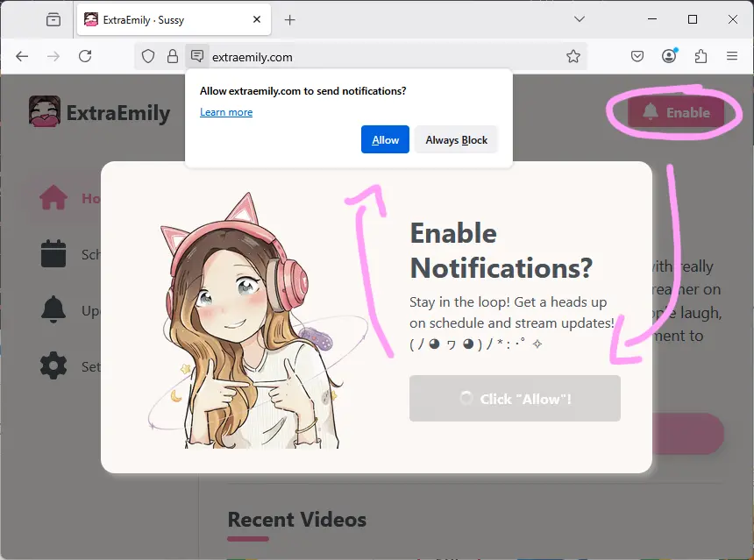Viewport: 754px width, 560px height.
Task: Open the Schedule calendar icon
Action: point(54,254)
